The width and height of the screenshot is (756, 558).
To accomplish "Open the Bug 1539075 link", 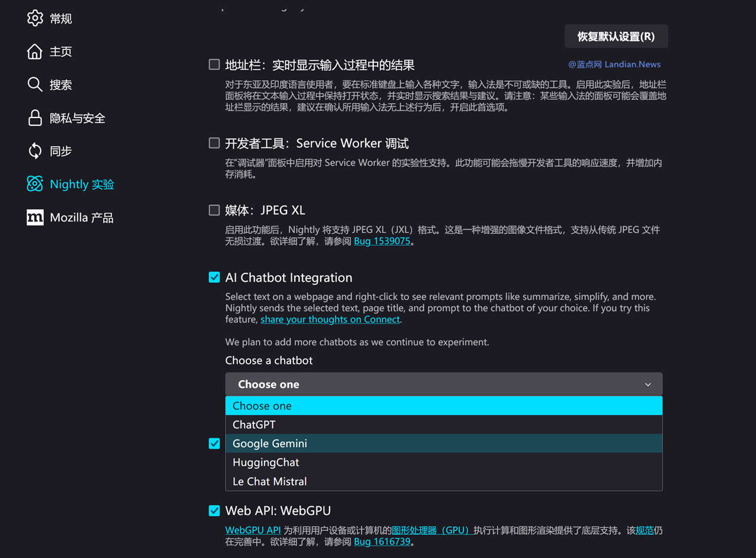I will [382, 241].
